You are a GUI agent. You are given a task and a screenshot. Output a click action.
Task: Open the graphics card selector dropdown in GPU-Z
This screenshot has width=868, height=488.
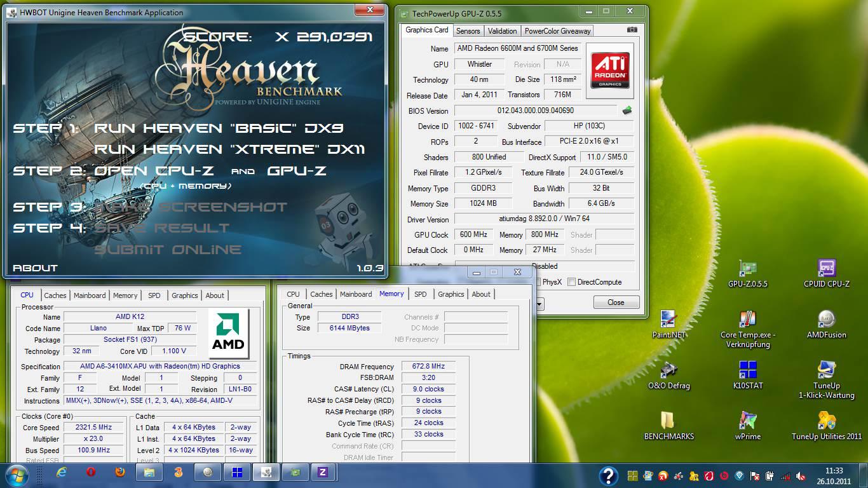[539, 304]
